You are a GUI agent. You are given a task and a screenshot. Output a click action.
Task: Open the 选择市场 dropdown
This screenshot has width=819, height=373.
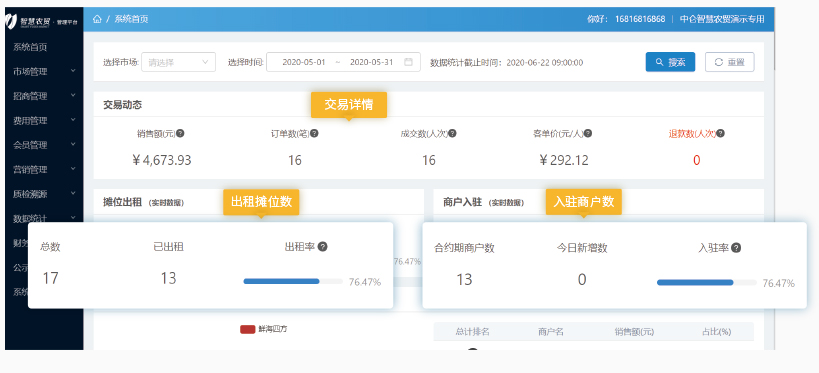coord(178,62)
